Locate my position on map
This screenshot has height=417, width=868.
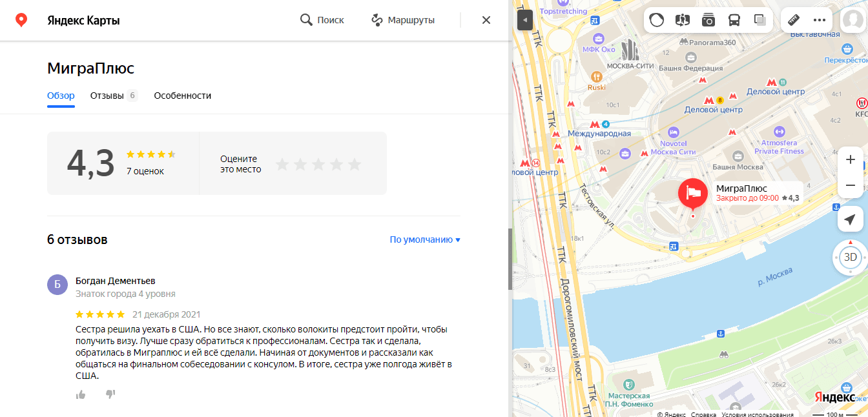(851, 219)
